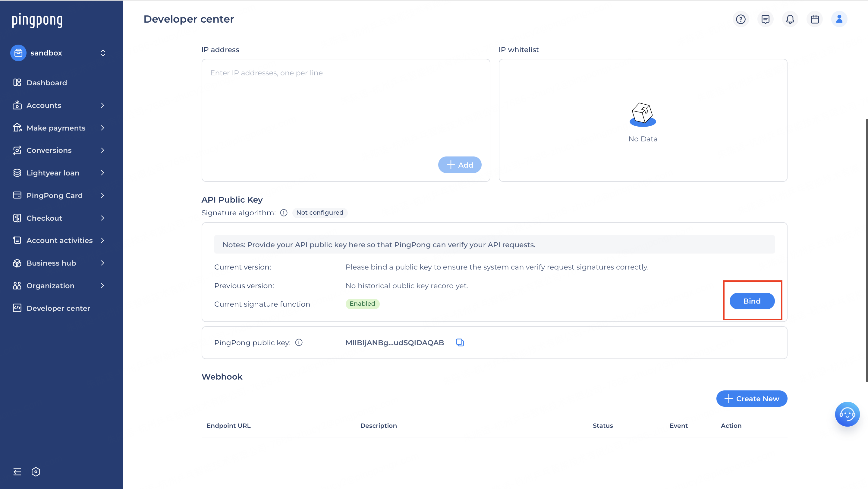Open the help question mark icon
The width and height of the screenshot is (868, 489).
(741, 19)
